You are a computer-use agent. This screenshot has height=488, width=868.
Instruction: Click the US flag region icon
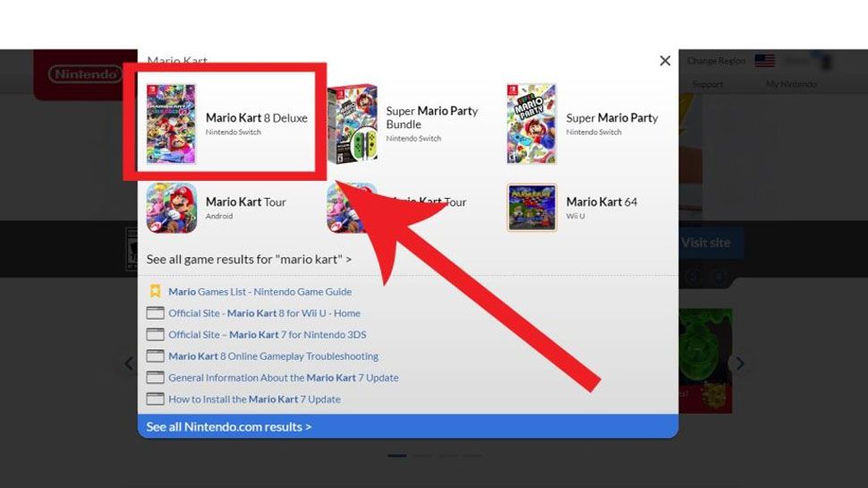click(x=764, y=61)
